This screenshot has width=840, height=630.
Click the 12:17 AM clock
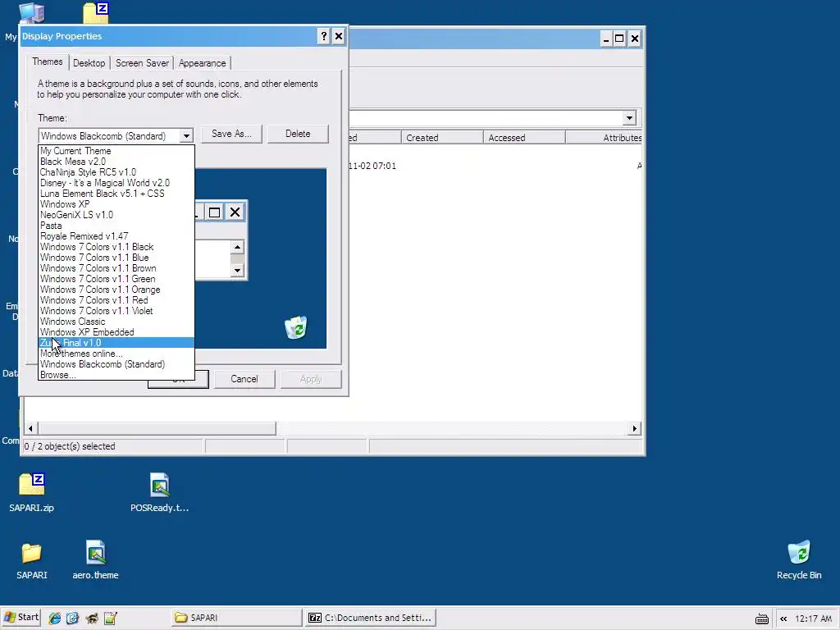pyautogui.click(x=813, y=619)
